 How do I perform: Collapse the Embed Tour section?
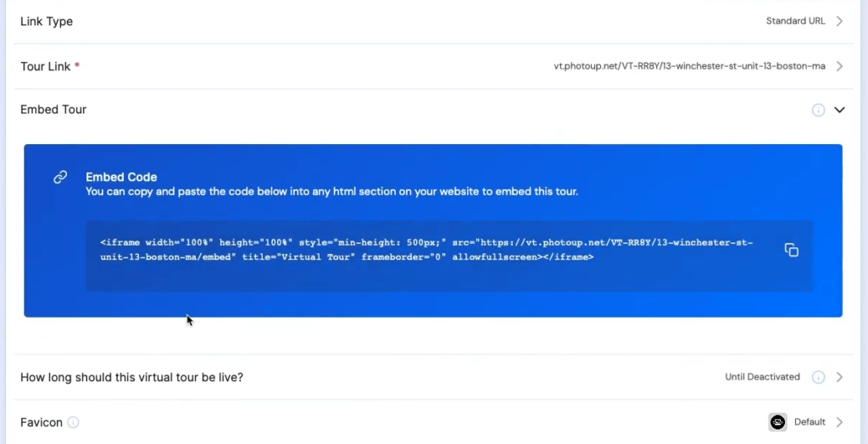coord(839,110)
